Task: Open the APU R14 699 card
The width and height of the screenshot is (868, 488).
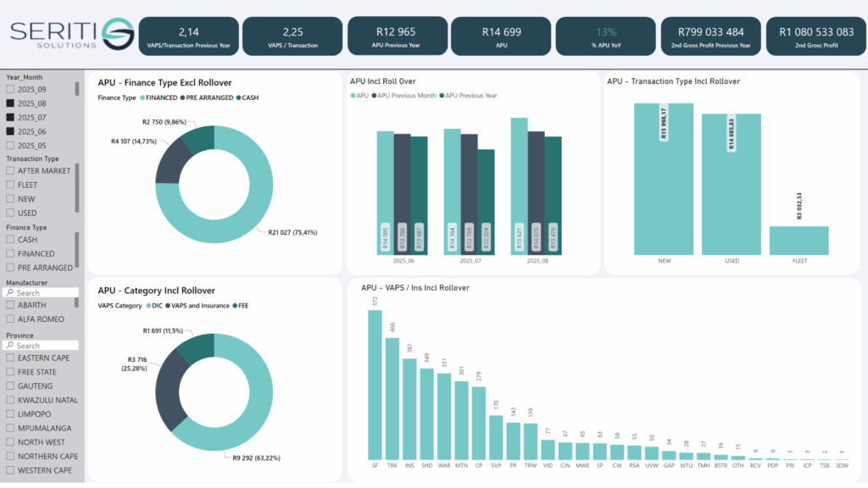Action: click(x=501, y=36)
